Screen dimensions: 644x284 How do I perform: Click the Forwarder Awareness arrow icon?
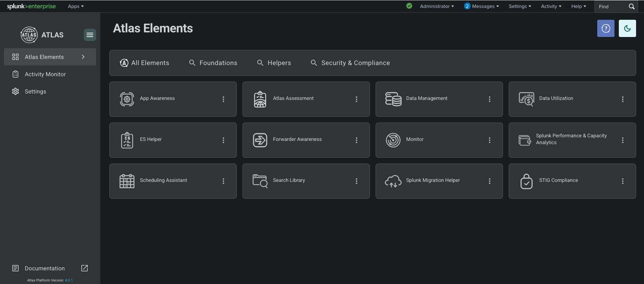tap(260, 140)
